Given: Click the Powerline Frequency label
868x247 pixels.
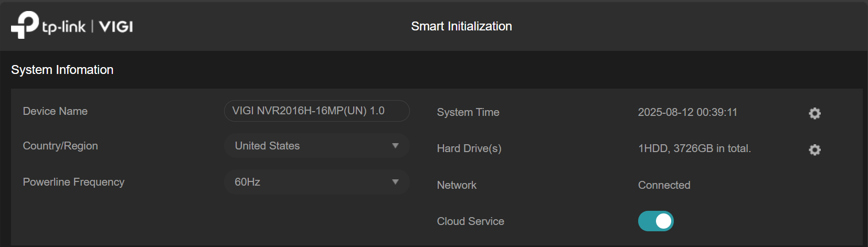Looking at the screenshot, I should coord(73,182).
